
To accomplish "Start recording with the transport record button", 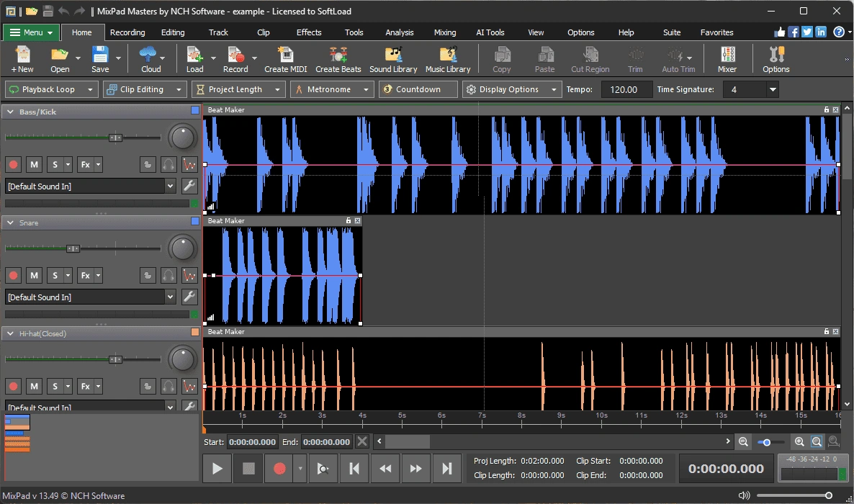I will point(279,469).
